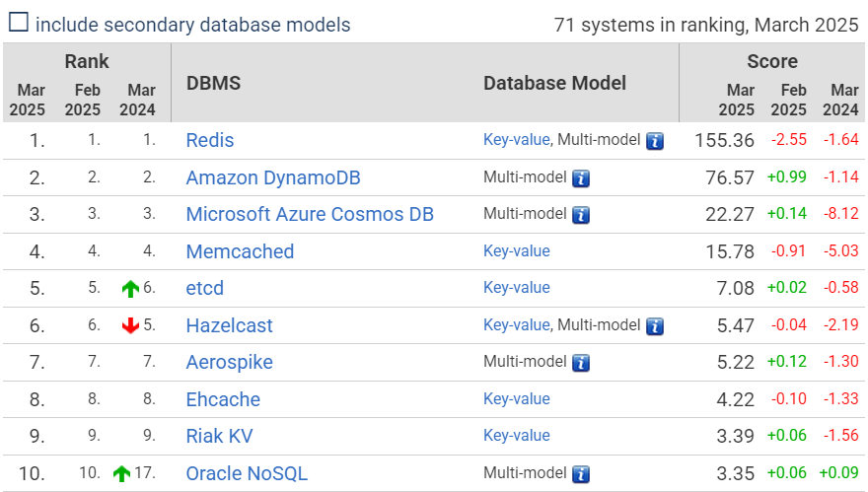Select Redis score 155.36

pyautogui.click(x=724, y=140)
